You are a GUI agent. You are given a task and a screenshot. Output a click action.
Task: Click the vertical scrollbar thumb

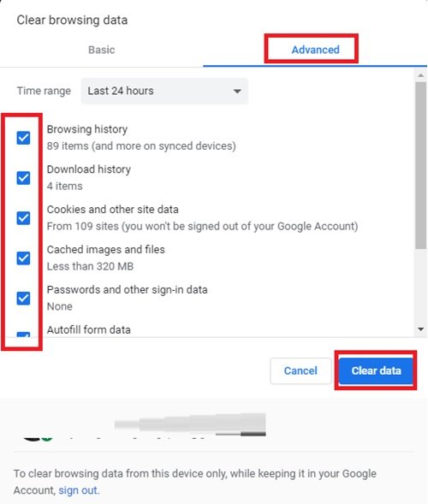(420, 165)
